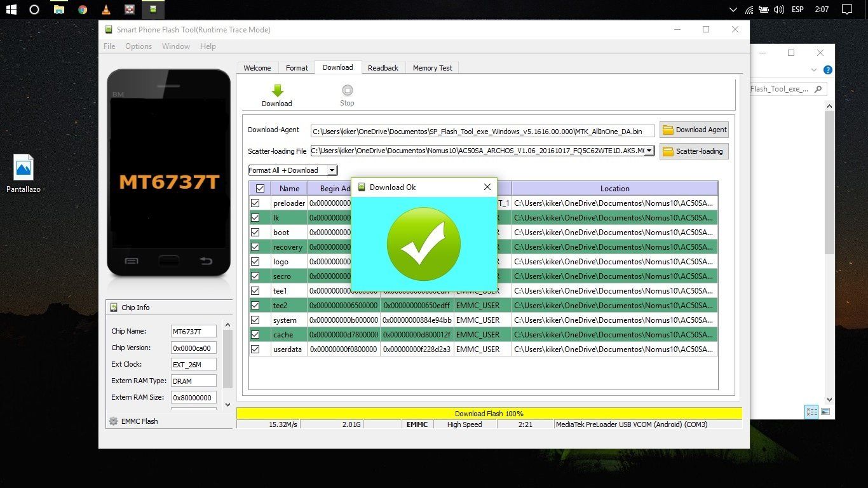Screen dimensions: 868x488
Task: Uncheck the recovery partition checkbox
Action: pyautogui.click(x=255, y=247)
